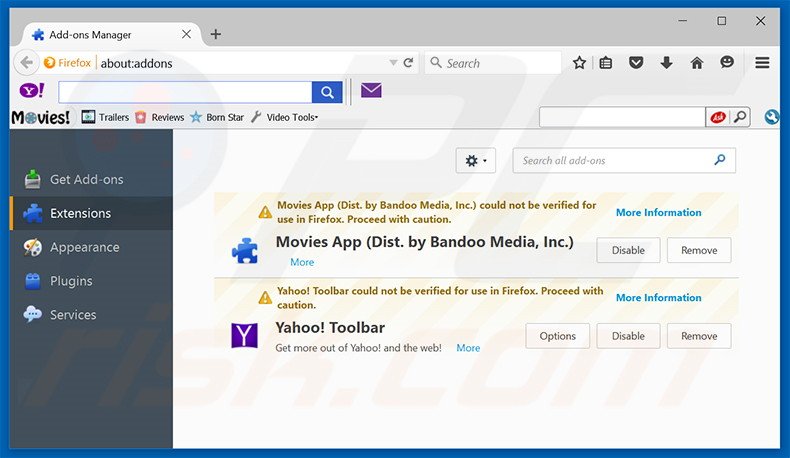The height and width of the screenshot is (458, 790).
Task: Select Extensions in sidebar
Action: pos(91,213)
